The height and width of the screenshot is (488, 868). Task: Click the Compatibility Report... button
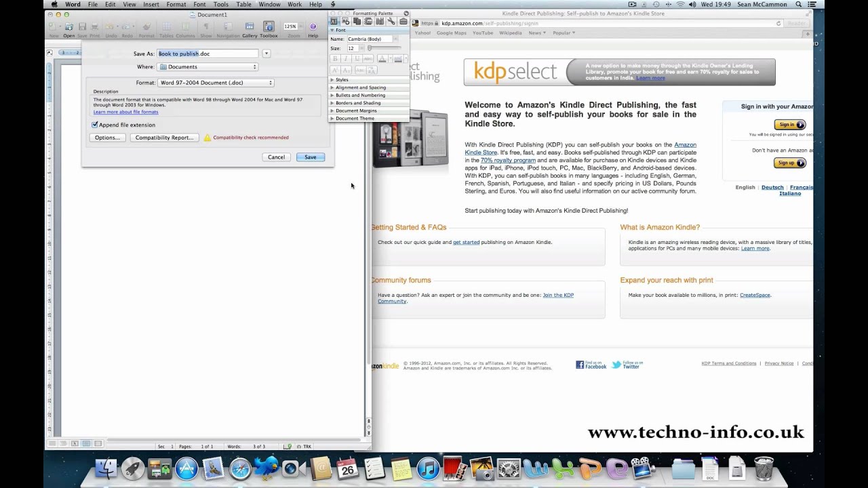(164, 138)
